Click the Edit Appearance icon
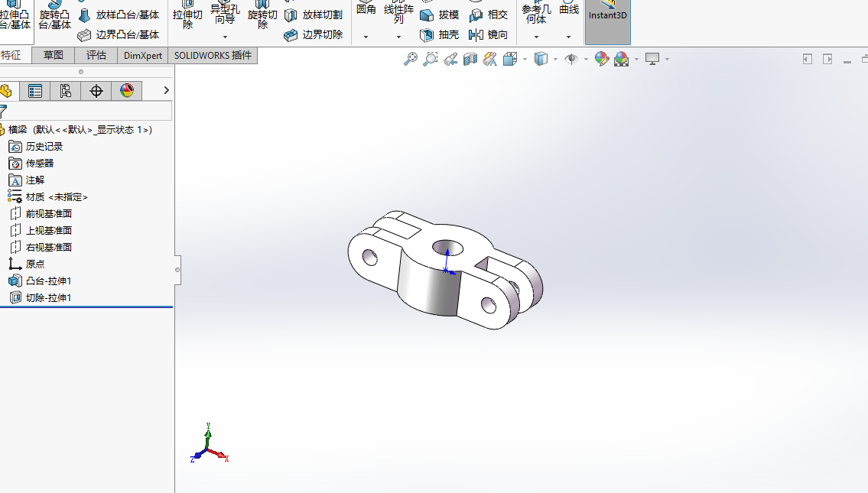Image resolution: width=868 pixels, height=493 pixels. point(602,59)
